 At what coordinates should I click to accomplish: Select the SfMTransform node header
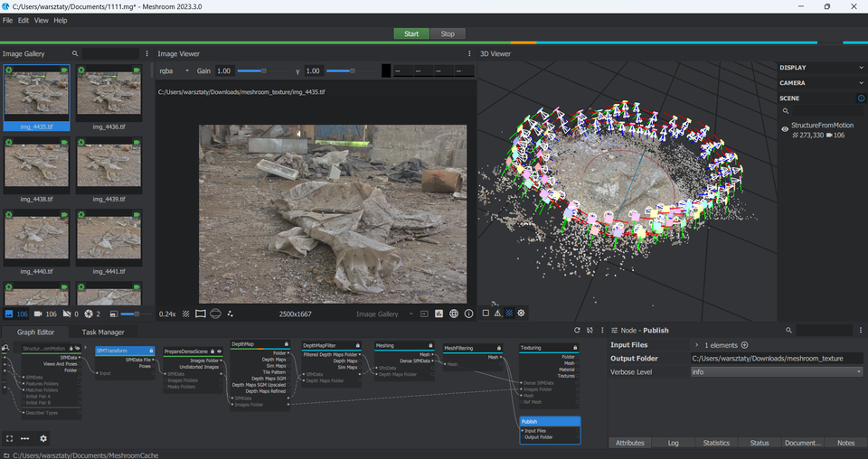click(x=125, y=351)
